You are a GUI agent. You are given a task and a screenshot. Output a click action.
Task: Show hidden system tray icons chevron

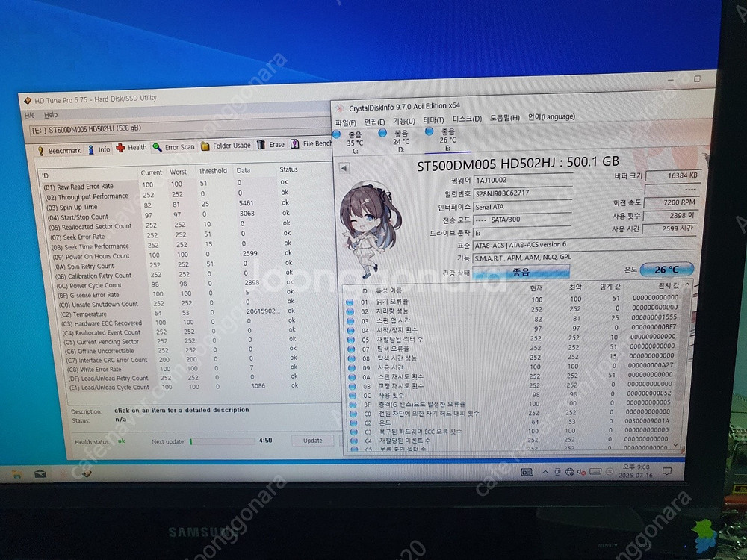tap(545, 472)
